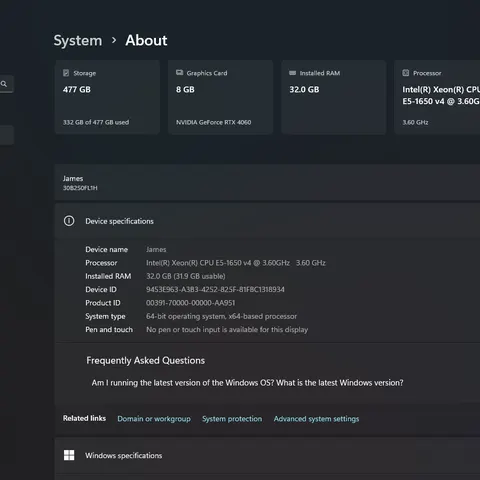Click the Graphics Card icon
This screenshot has height=480, width=480.
click(179, 73)
